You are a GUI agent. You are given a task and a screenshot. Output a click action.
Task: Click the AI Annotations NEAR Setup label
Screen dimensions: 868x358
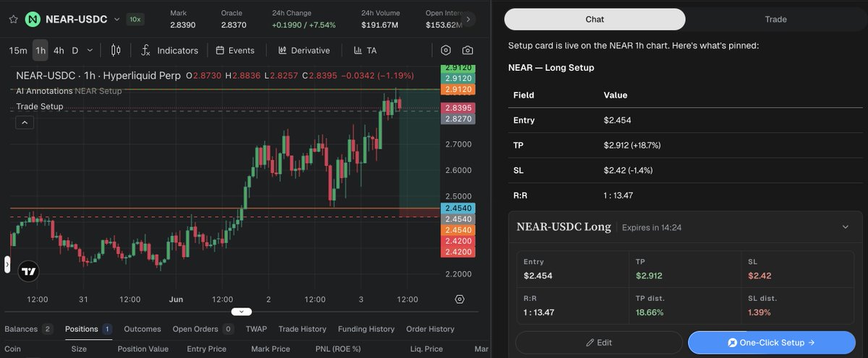click(69, 91)
